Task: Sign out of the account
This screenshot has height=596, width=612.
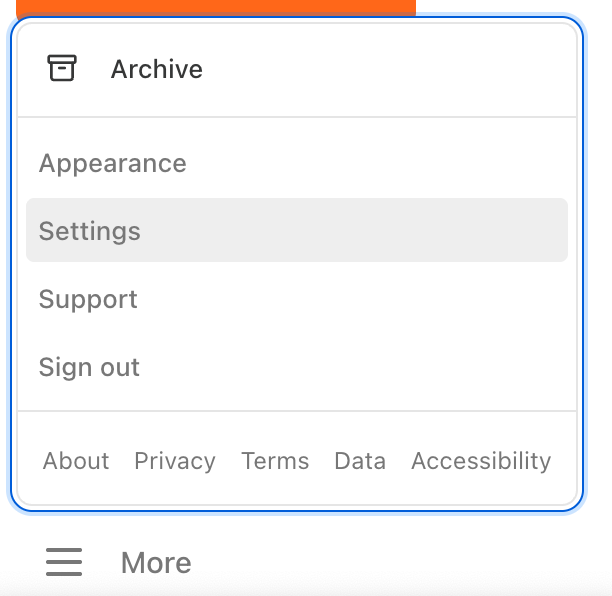Action: (x=89, y=367)
